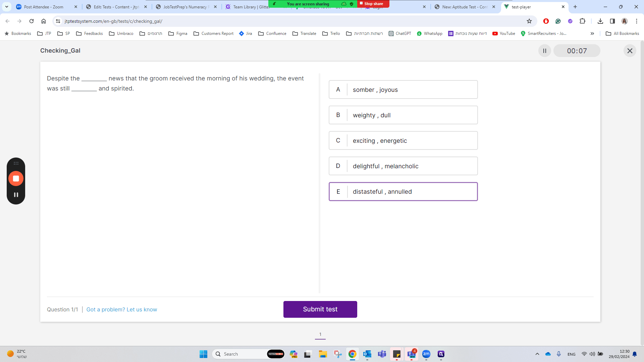Viewport: 644px width, 362px height.
Task: Pick answer E distasteful, annulled
Action: 403,191
